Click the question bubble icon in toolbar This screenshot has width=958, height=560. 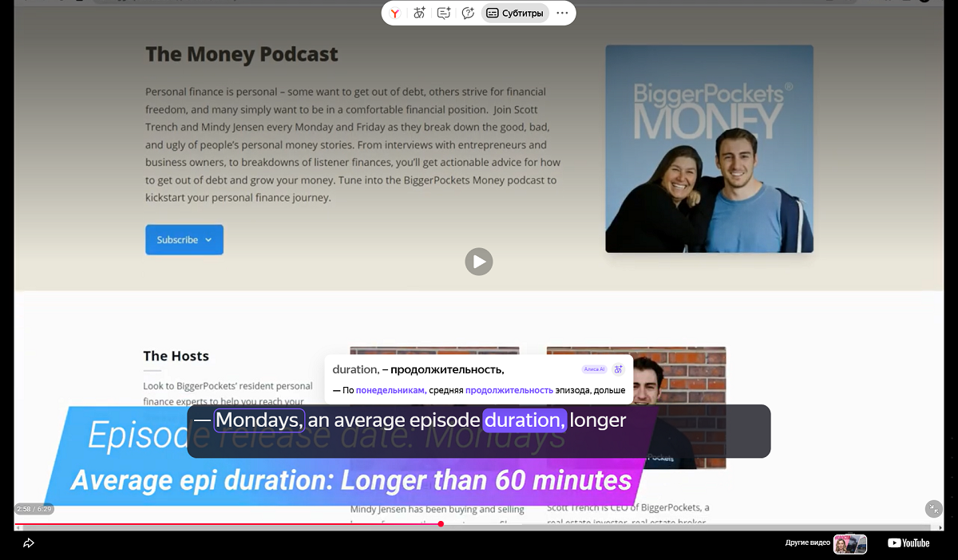click(469, 13)
